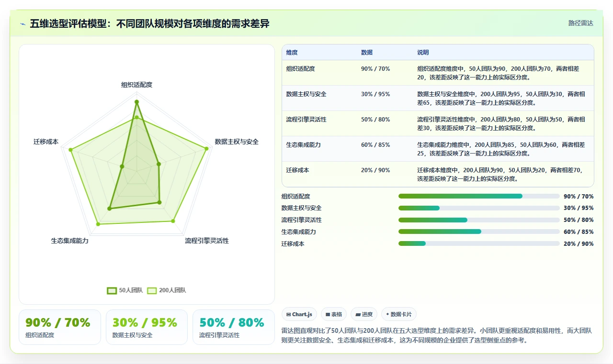Click the icon in the 数据卡片 tag

tap(387, 314)
